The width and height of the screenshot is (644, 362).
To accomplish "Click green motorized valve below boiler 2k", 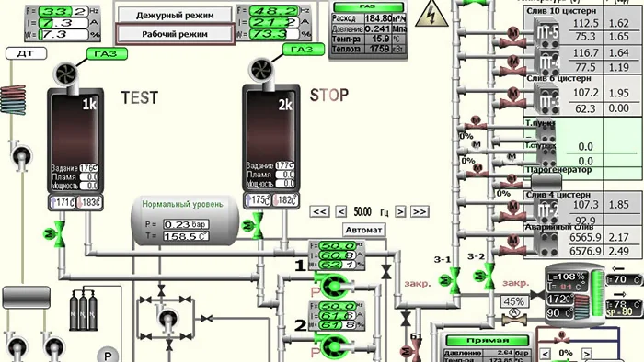I will (253, 225).
